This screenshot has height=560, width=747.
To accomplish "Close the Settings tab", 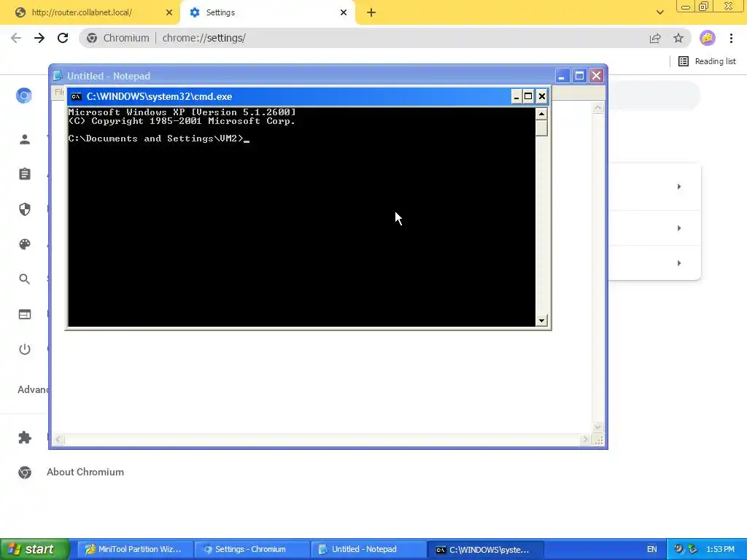I will pyautogui.click(x=344, y=12).
